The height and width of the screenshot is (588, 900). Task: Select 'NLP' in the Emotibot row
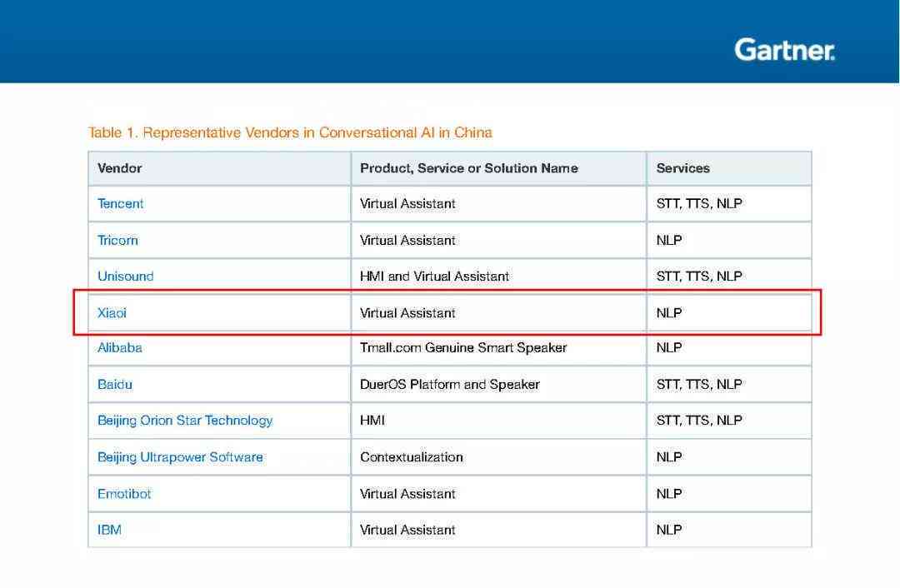(669, 494)
